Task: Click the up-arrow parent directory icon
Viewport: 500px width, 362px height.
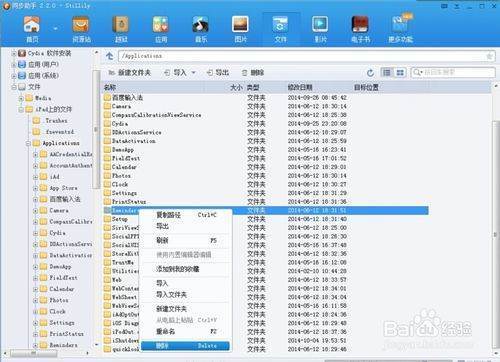Action: (x=109, y=56)
